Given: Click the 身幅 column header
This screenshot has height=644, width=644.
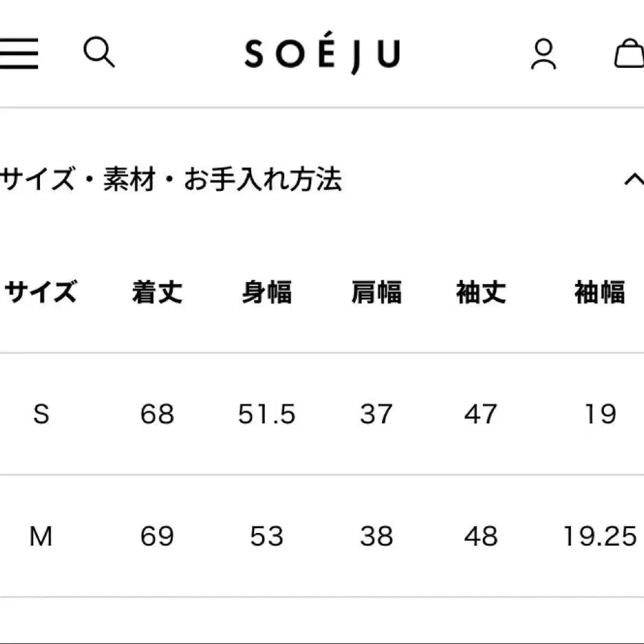Looking at the screenshot, I should pos(267,293).
